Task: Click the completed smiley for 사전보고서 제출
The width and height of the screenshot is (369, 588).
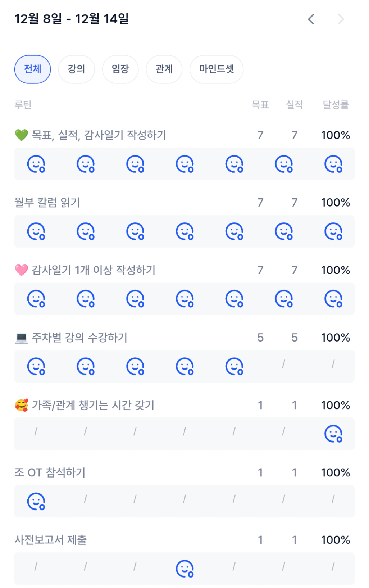Action: [x=185, y=569]
